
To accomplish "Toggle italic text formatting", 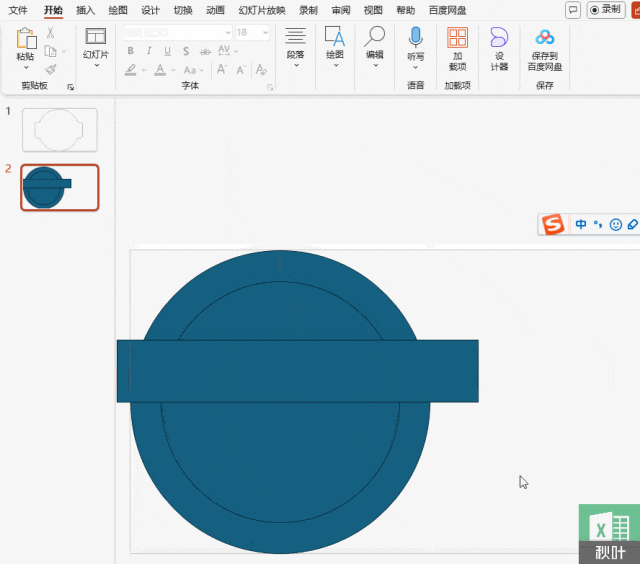I will 148,51.
